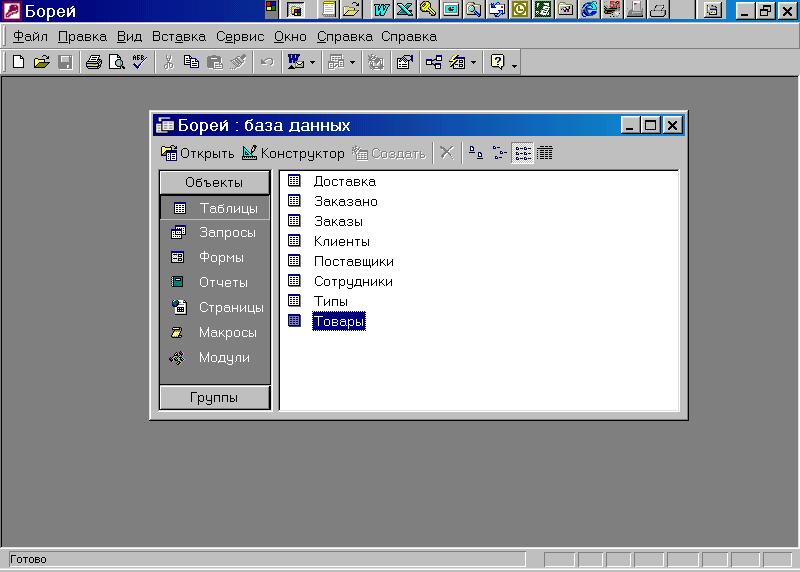Click the Format Painter brush icon
This screenshot has width=800, height=572.
click(x=238, y=62)
